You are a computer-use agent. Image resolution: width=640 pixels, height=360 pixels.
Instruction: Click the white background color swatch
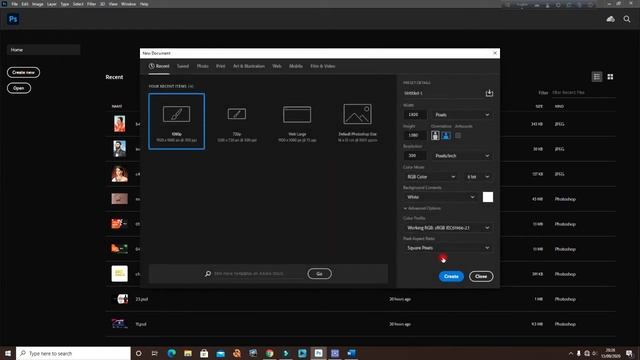(x=488, y=197)
